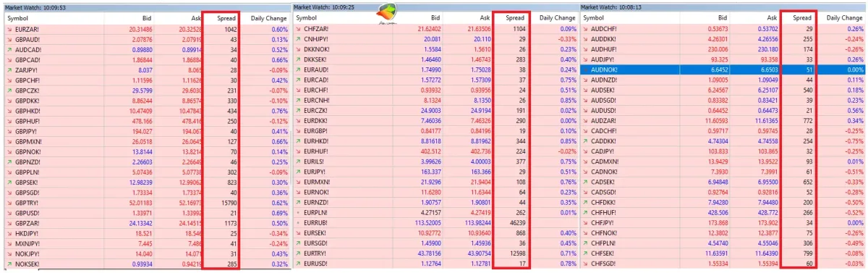Select the GBPJPY! symbol name
Image resolution: width=868 pixels, height=273 pixels.
click(27, 132)
